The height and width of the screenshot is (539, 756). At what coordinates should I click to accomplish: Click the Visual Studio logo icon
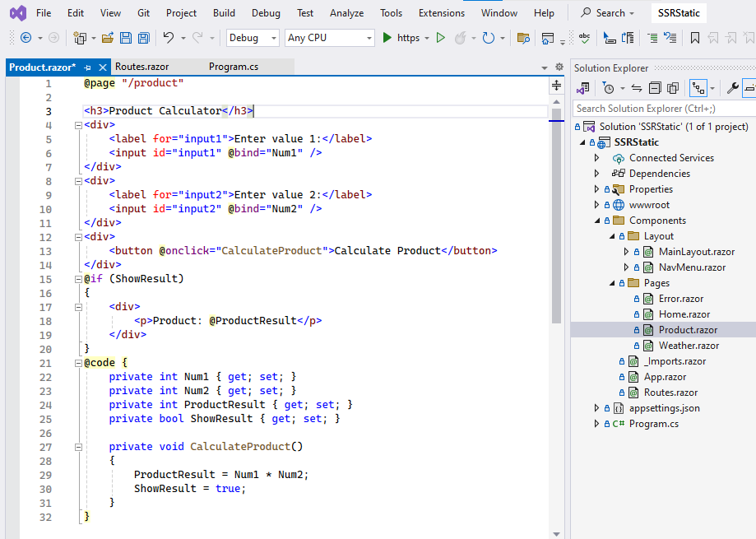point(18,13)
